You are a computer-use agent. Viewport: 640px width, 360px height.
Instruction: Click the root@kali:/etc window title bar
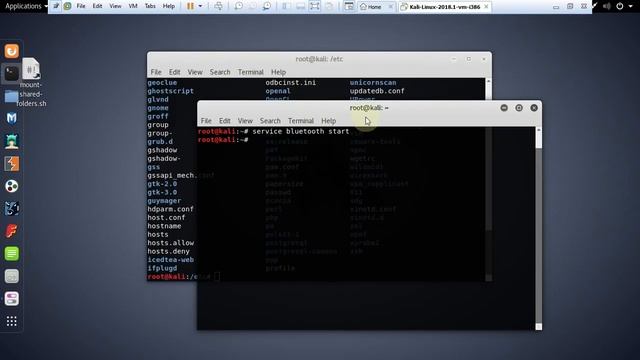pos(319,59)
